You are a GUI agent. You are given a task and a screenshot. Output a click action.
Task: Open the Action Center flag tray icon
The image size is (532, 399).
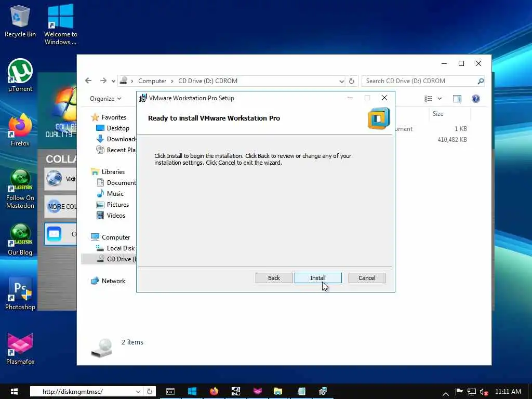tap(459, 392)
